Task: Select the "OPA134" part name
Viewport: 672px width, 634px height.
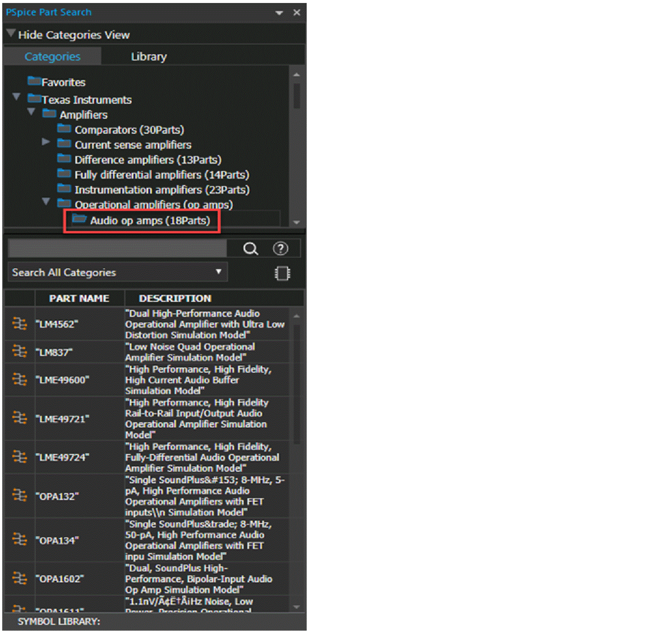Action: pyautogui.click(x=57, y=540)
